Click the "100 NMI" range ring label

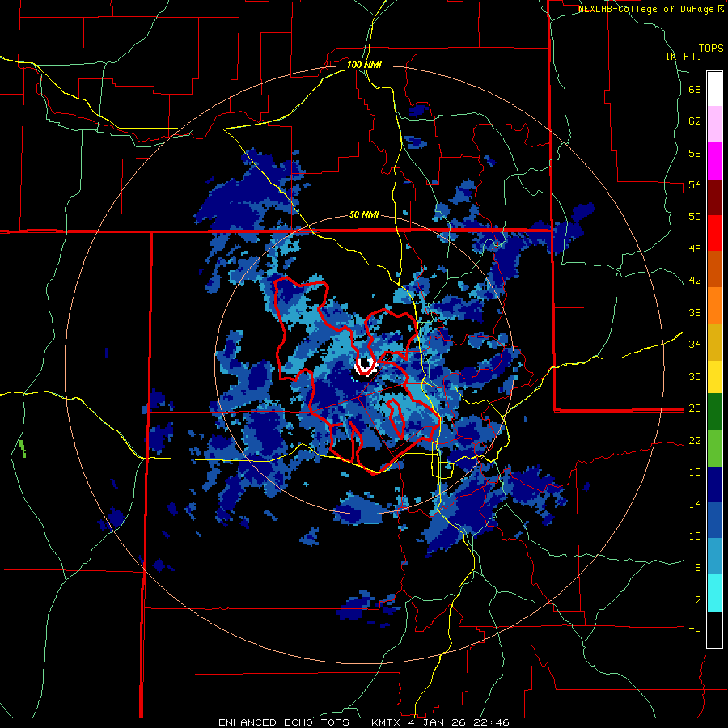(x=364, y=65)
